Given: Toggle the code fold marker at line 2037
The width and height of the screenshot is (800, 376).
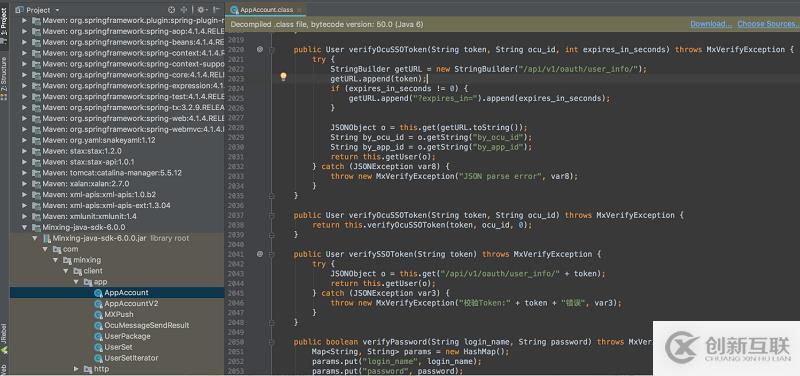Looking at the screenshot, I should point(272,215).
